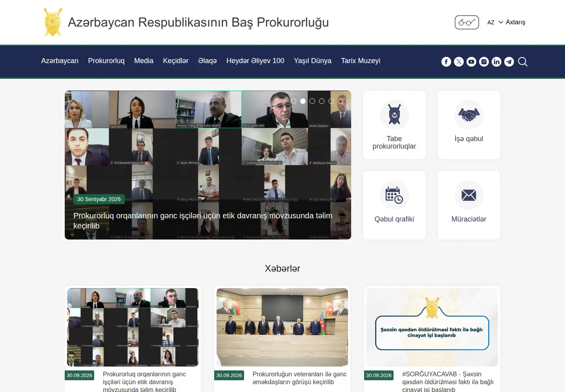Expand the AZ language dropdown
The image size is (565, 392).
pyautogui.click(x=495, y=22)
